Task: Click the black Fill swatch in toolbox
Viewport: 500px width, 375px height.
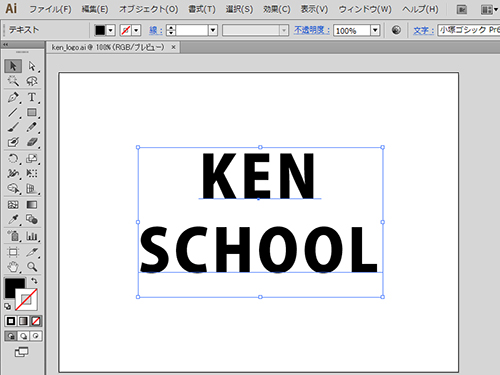Action: point(12,285)
